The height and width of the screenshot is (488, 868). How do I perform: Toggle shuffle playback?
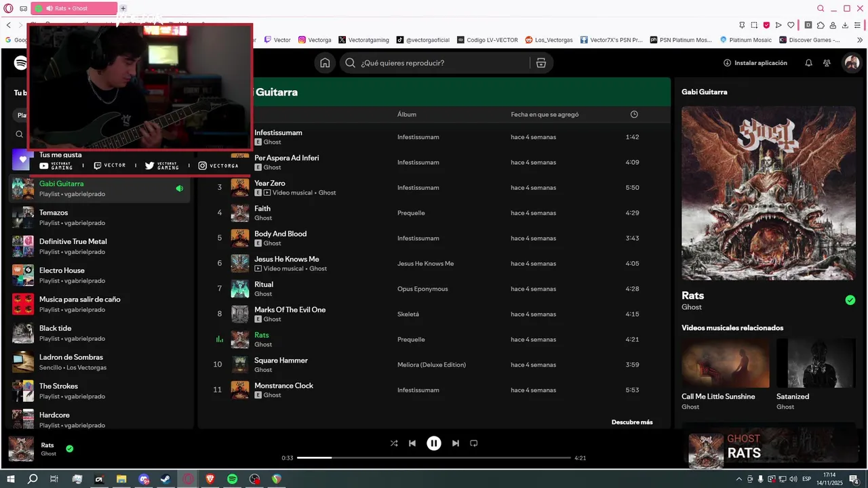pyautogui.click(x=394, y=443)
